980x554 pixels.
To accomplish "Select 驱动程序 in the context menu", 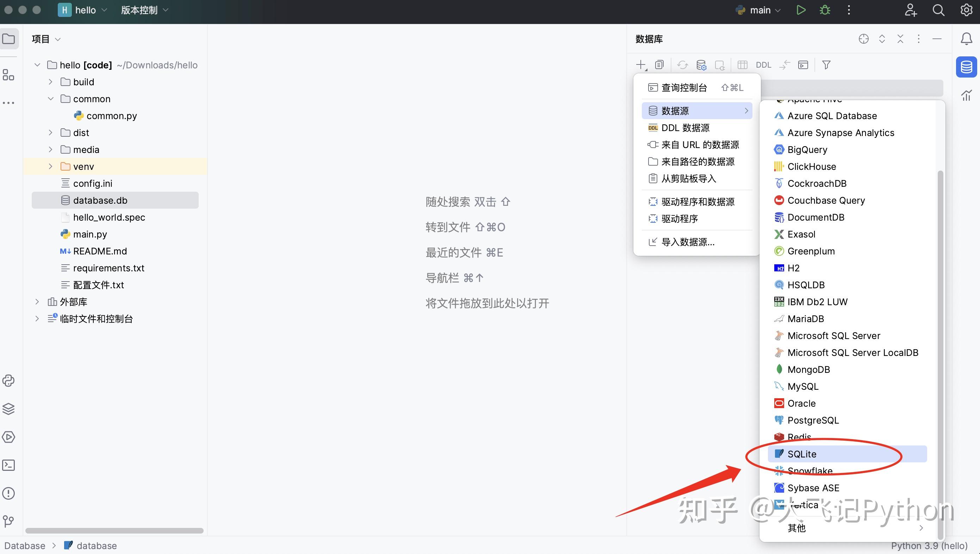I will tap(680, 218).
